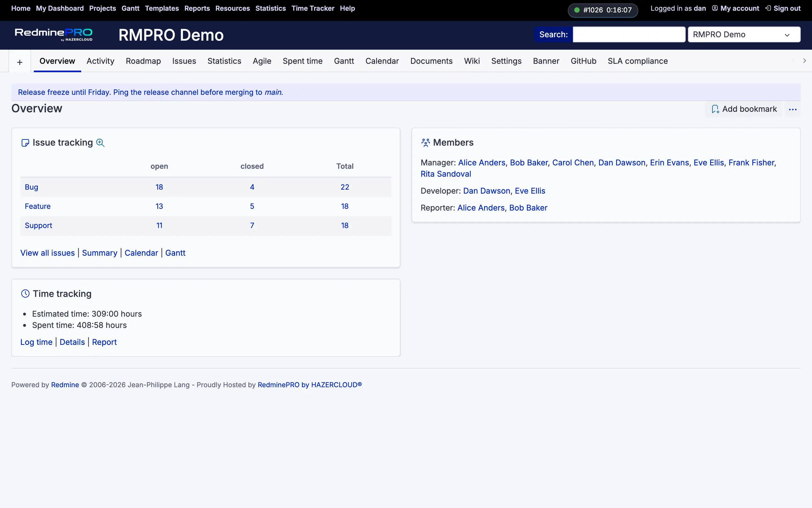Click the My account link
The image size is (812, 508).
point(736,8)
